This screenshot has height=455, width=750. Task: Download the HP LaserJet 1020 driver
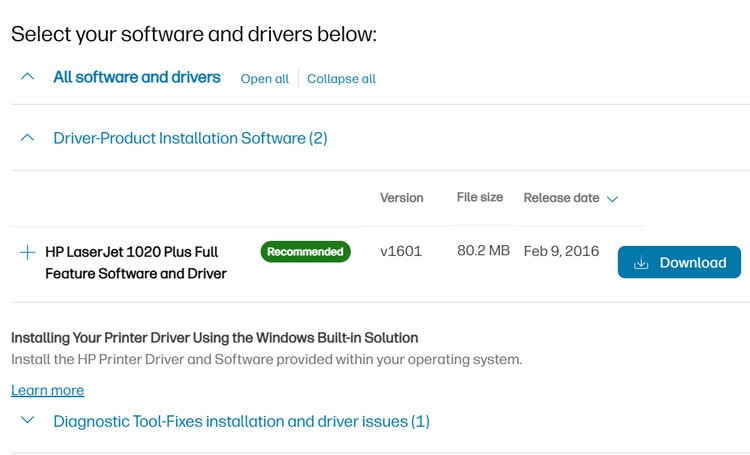point(679,262)
